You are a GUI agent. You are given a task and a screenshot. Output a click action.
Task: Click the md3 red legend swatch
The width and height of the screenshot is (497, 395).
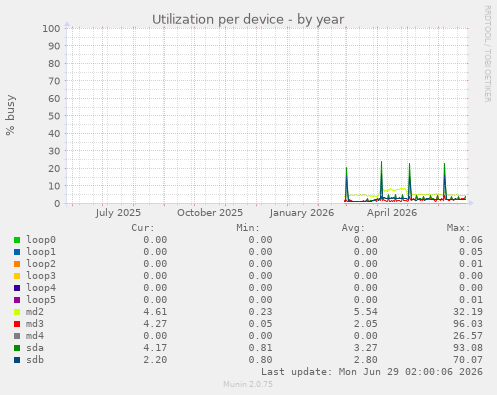pyautogui.click(x=17, y=324)
